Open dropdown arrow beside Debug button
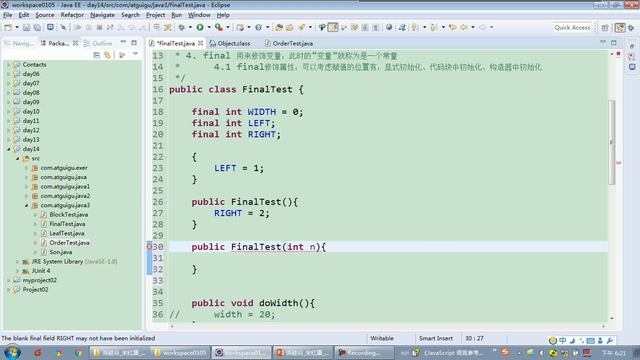This screenshot has height=360, width=640. [x=190, y=27]
